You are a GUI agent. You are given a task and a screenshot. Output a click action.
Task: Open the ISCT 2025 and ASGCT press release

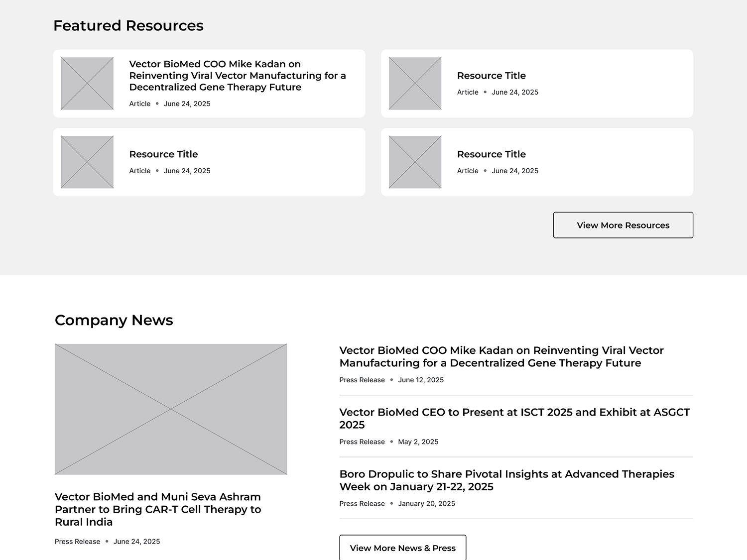pos(514,419)
